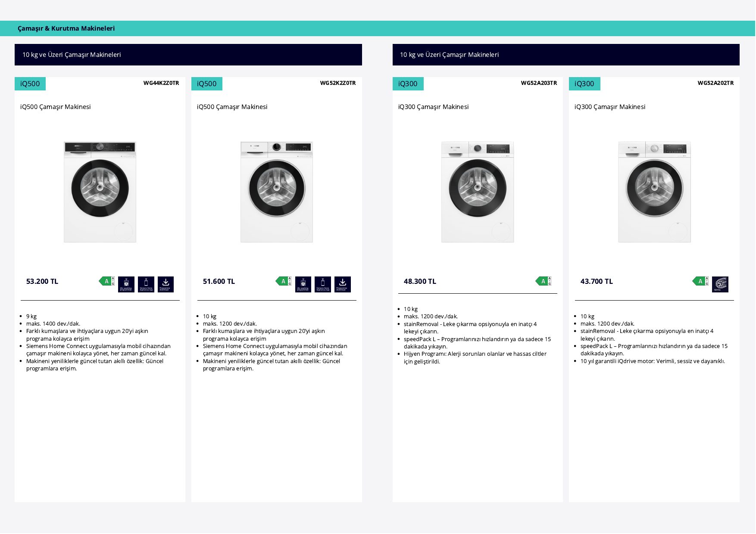
Task: Click 20+ washing programmes icon for WG52K2Z0TR
Action: (303, 285)
